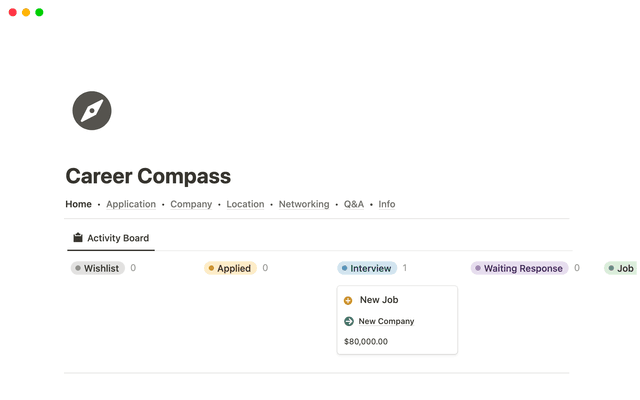Click the Applied status tag
Screen dimensions: 640x400
tap(230, 268)
